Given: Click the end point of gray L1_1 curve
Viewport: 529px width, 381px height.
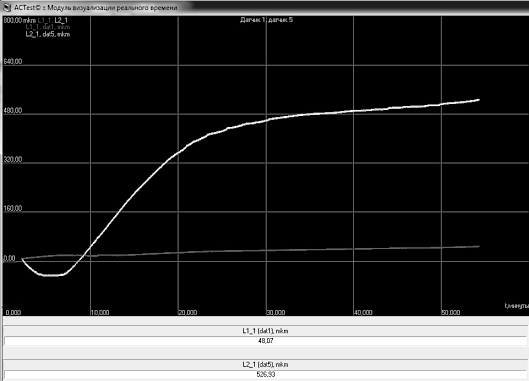Looking at the screenshot, I should tap(478, 246).
